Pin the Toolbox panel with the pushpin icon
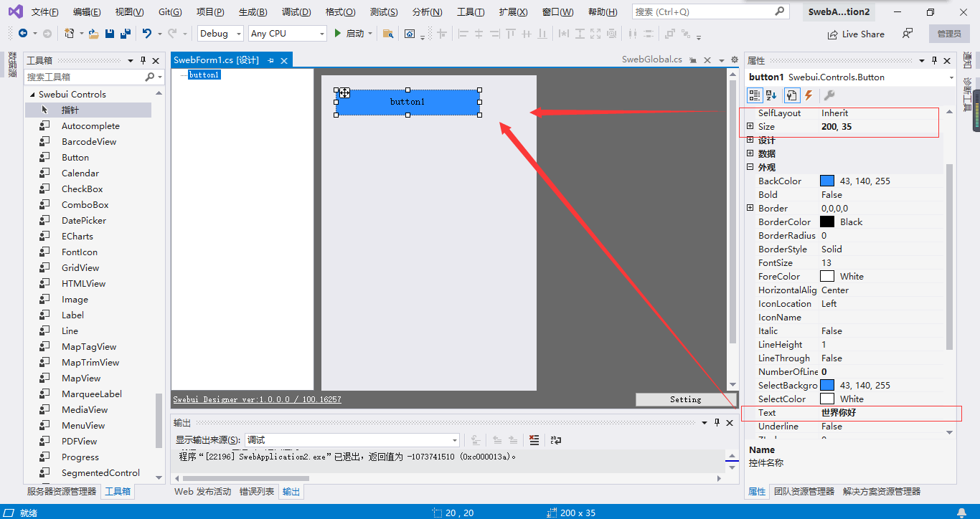This screenshot has width=980, height=519. [143, 61]
